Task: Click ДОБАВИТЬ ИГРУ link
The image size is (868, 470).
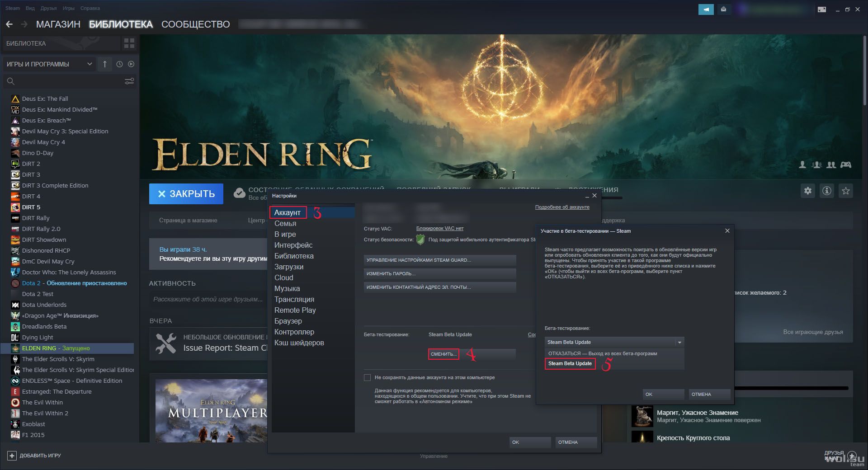Action: click(x=40, y=456)
